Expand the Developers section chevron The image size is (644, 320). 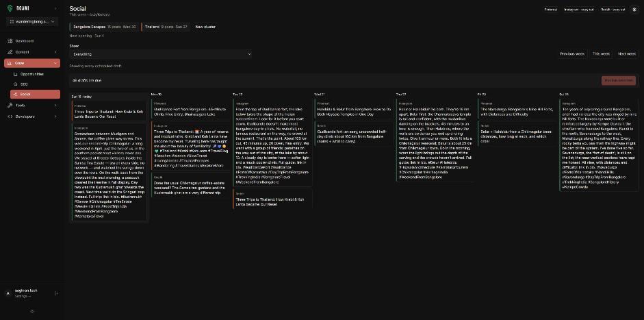click(55, 116)
